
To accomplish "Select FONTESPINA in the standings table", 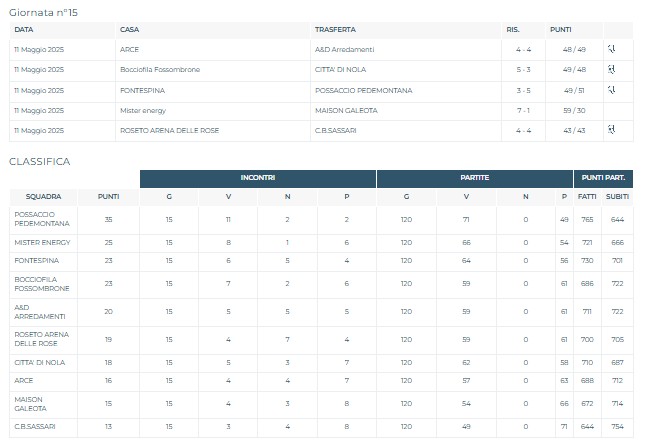I will (37, 261).
